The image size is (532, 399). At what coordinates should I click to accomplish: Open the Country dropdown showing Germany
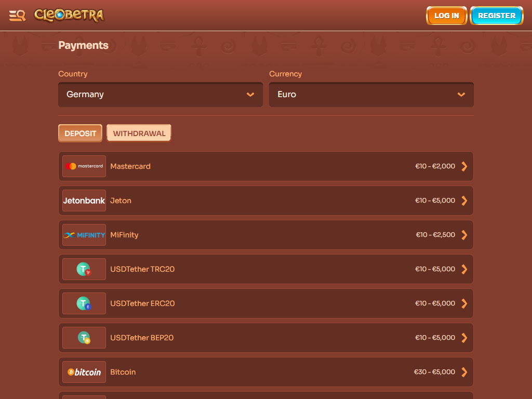pos(161,95)
